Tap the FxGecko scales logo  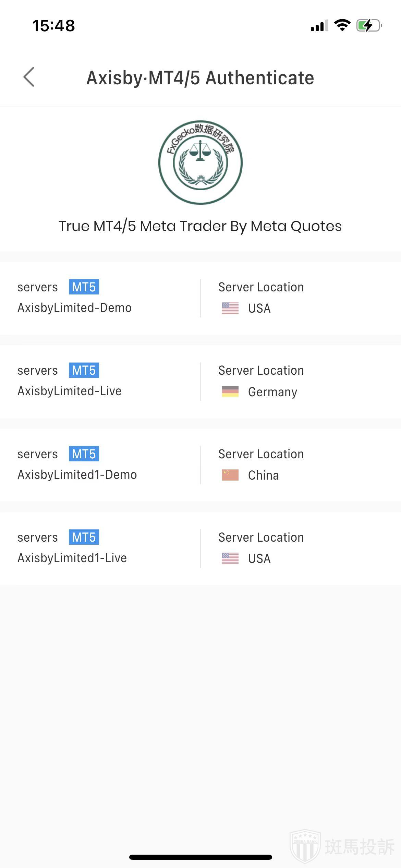(x=200, y=162)
